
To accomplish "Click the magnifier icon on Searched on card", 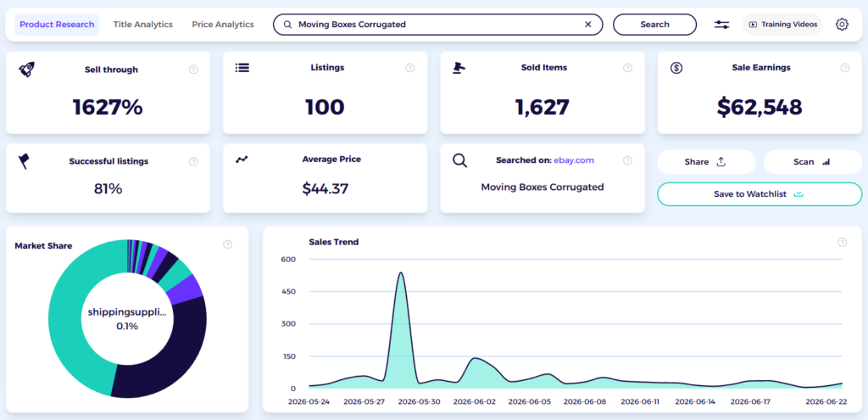I will pos(460,160).
